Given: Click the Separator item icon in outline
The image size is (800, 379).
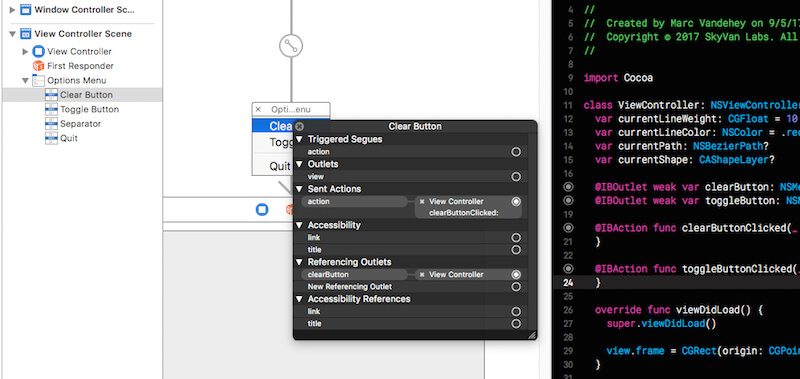Looking at the screenshot, I should pyautogui.click(x=51, y=123).
